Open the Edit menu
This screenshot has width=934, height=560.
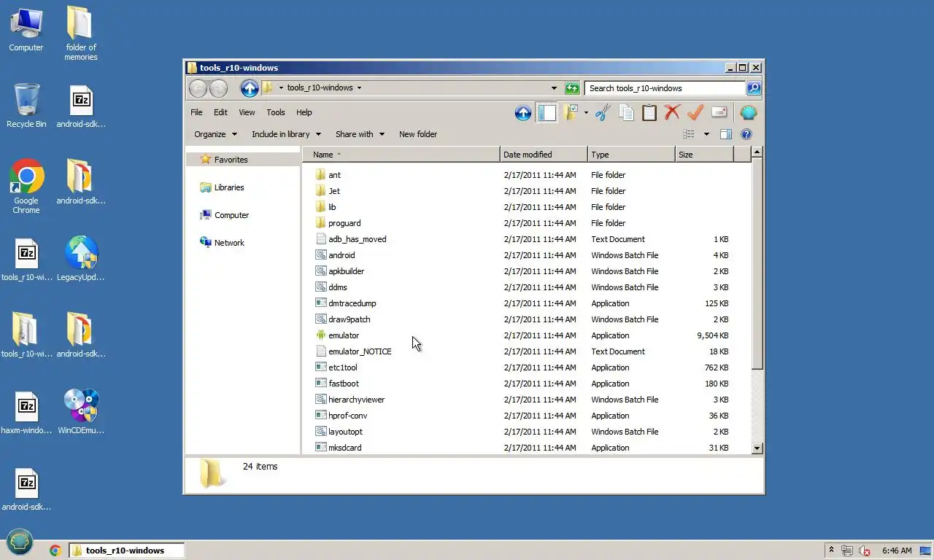[x=220, y=112]
